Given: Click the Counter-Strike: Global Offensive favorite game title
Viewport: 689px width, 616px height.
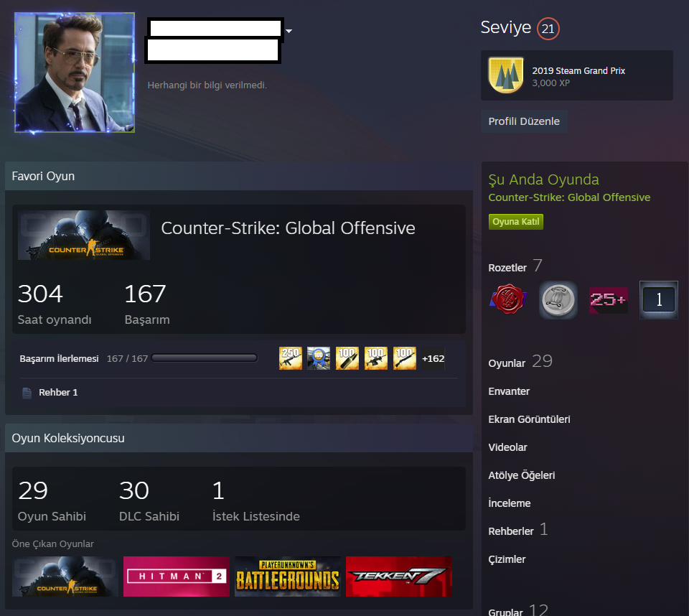Looking at the screenshot, I should (x=288, y=228).
